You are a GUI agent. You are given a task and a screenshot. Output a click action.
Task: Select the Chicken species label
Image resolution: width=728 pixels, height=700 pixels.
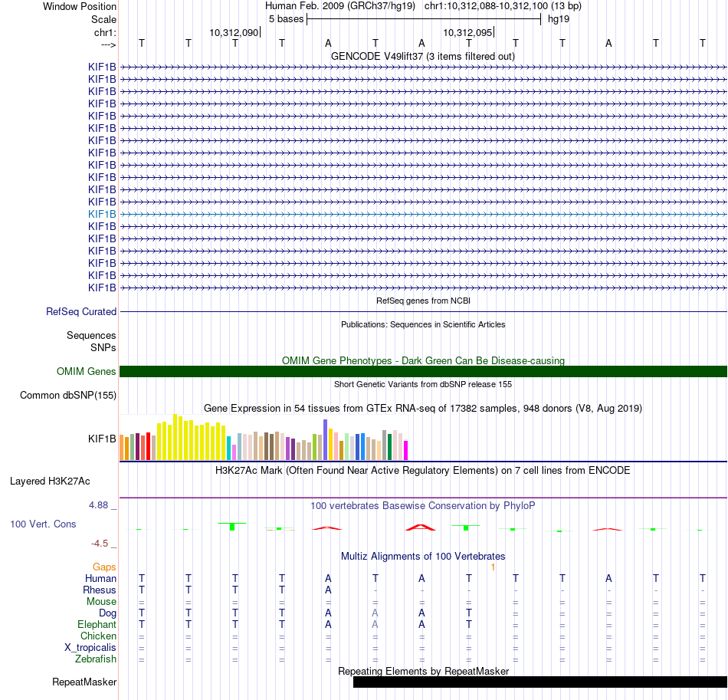(98, 636)
